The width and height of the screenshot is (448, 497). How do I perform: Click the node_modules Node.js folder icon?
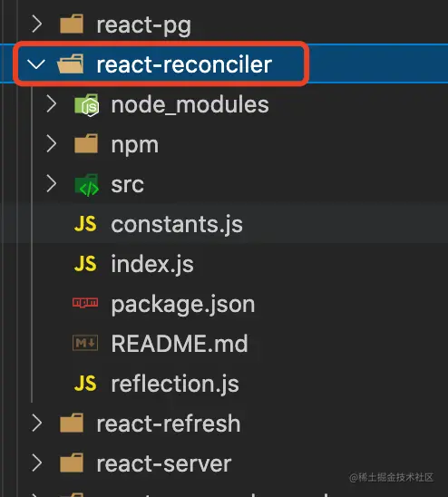pos(86,105)
